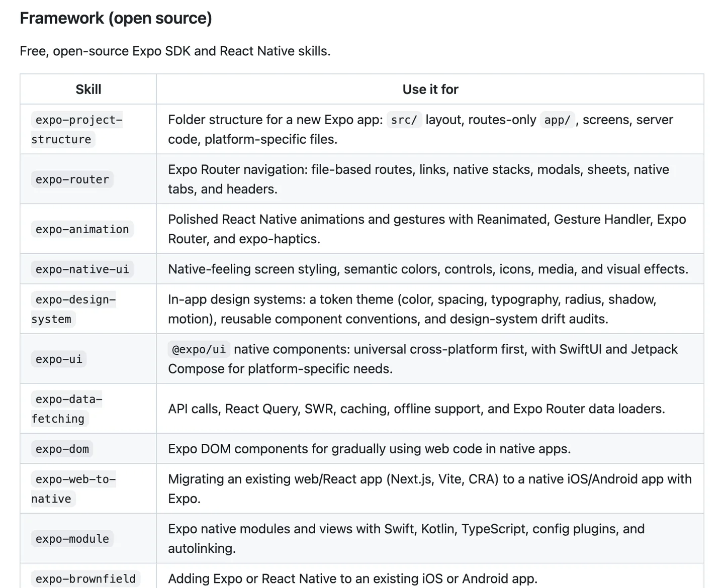Click the 'Folder structure for a new Expo app' description
Screen dimensions: 724x588
pos(420,129)
